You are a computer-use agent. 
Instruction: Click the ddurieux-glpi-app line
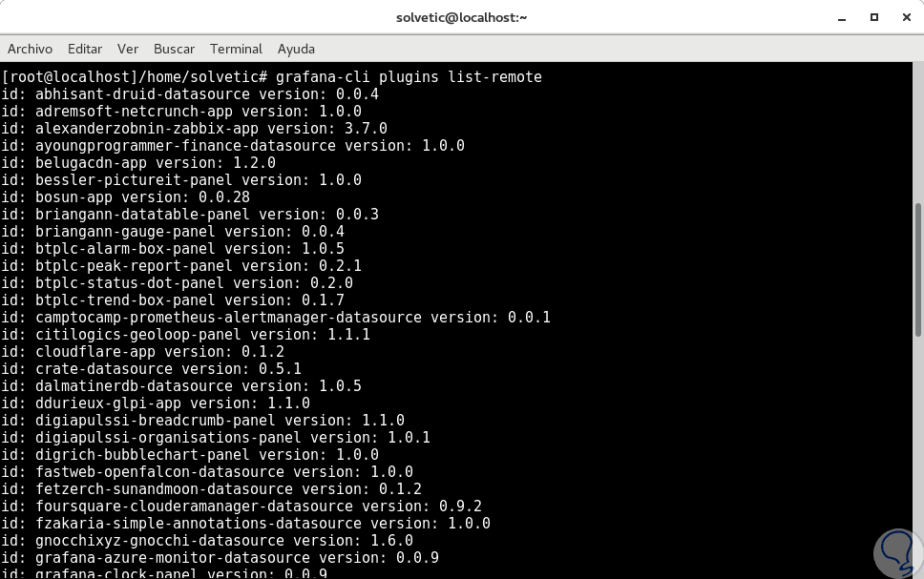point(156,403)
